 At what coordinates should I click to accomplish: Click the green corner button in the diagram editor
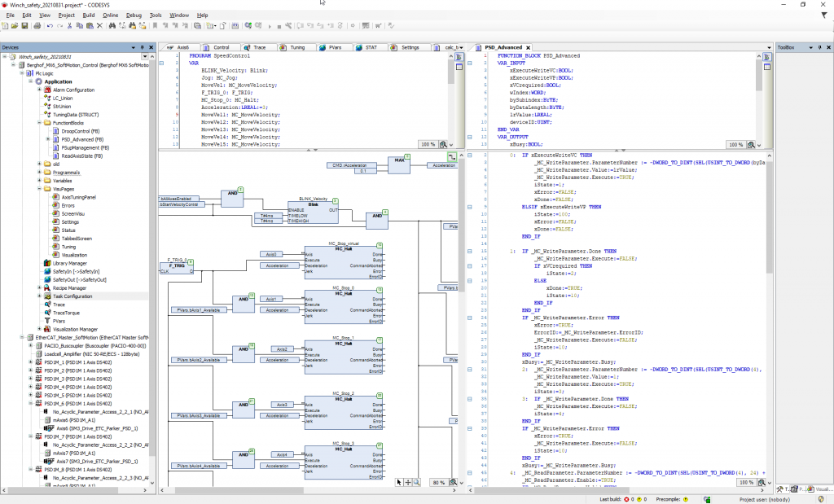[452, 157]
